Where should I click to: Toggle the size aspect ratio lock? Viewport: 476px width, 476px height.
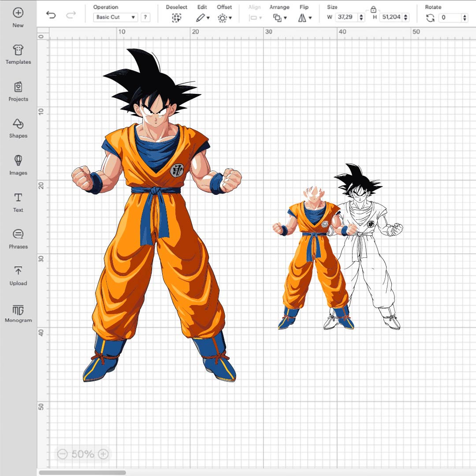(373, 9)
